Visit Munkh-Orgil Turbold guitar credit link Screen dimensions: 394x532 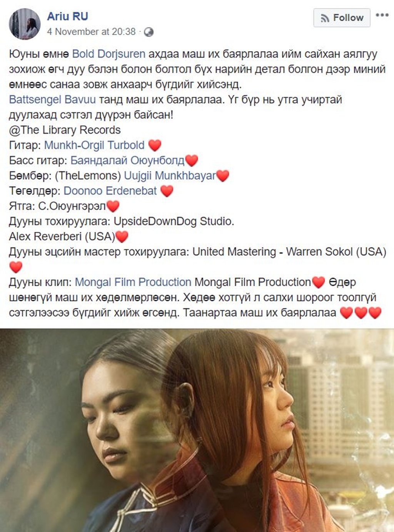(x=94, y=145)
